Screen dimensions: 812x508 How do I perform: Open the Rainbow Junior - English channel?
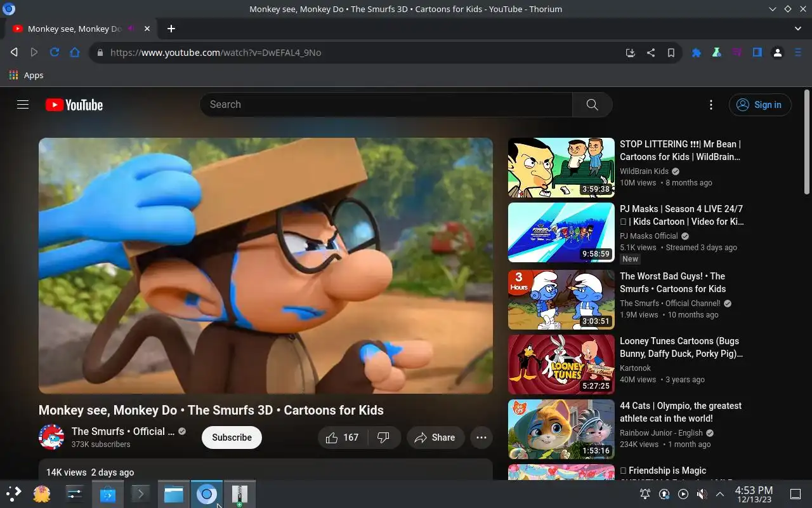coord(661,433)
